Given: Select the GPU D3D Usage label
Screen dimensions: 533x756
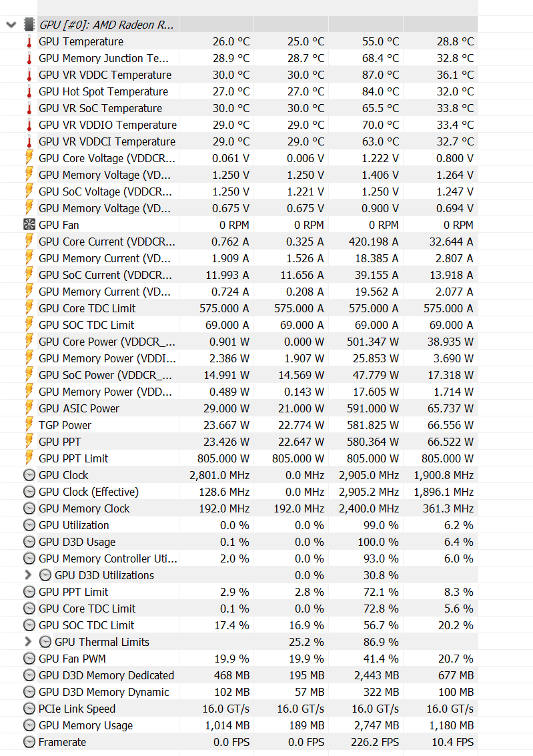Looking at the screenshot, I should coord(77,542).
